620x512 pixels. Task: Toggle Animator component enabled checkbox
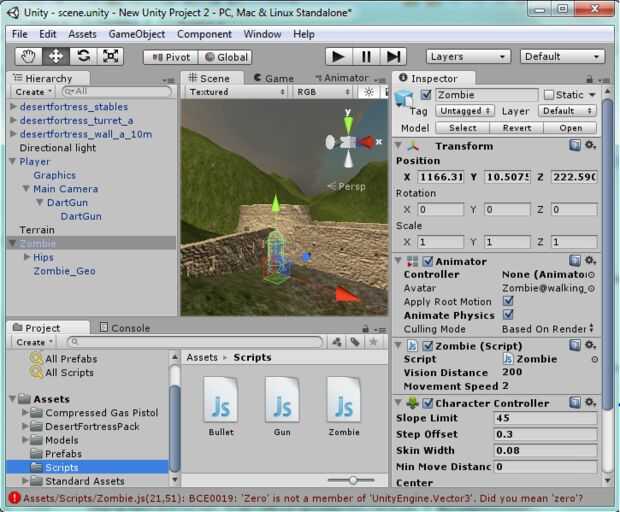(427, 261)
